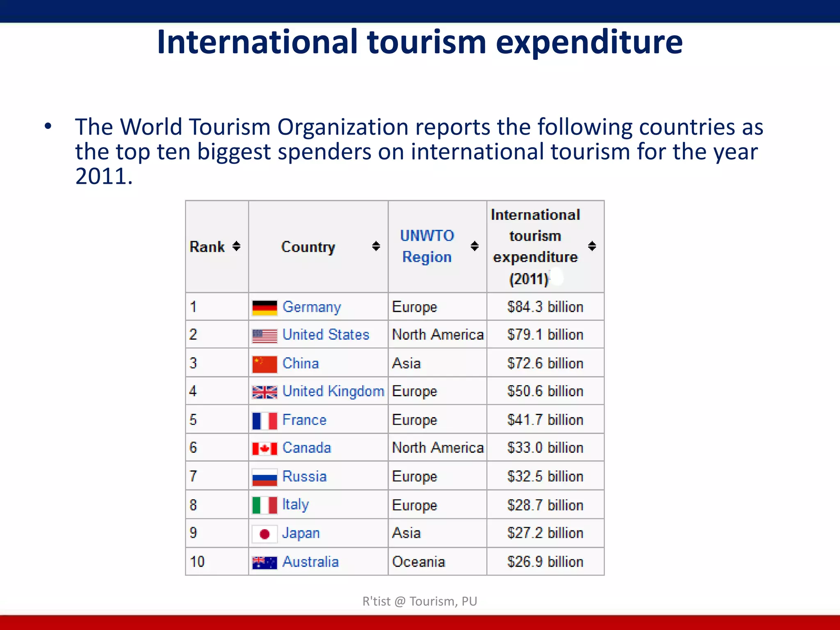Open the France country link
Image resolution: width=840 pixels, height=630 pixels.
pos(304,420)
